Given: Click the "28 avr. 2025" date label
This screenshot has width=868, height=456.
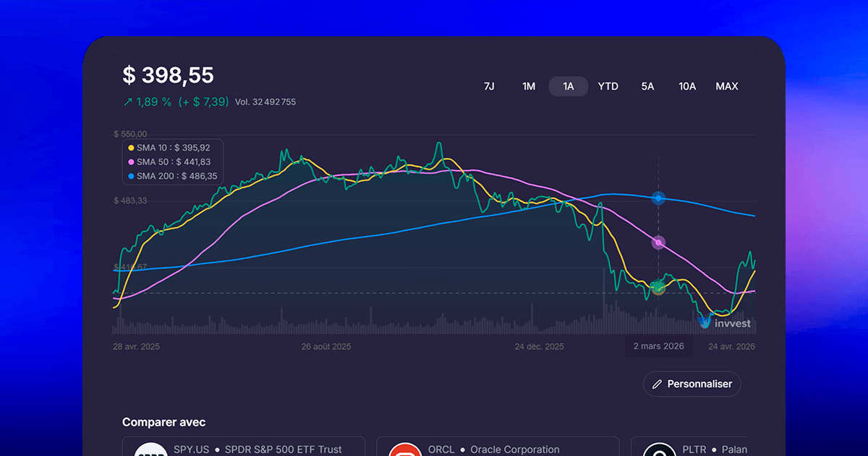Looking at the screenshot, I should tap(137, 347).
